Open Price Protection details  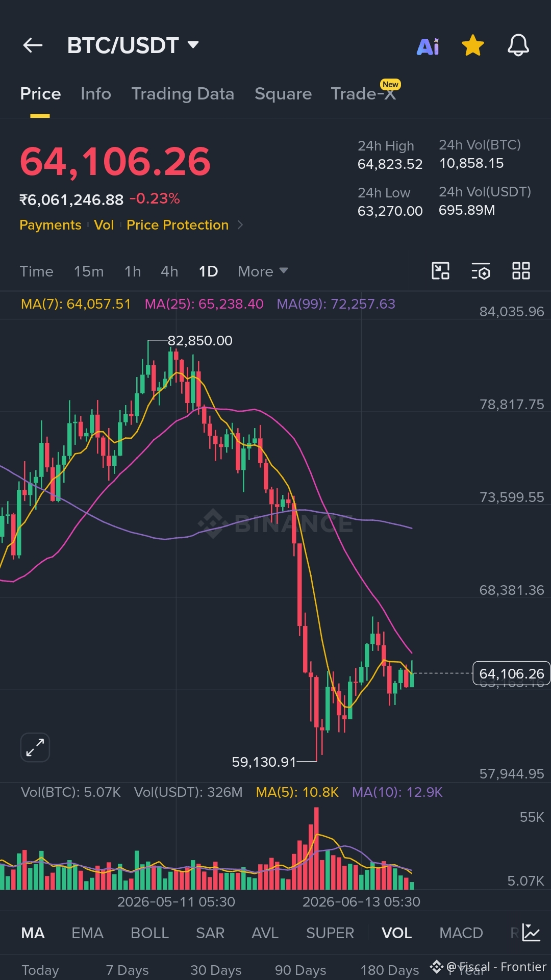pyautogui.click(x=178, y=225)
